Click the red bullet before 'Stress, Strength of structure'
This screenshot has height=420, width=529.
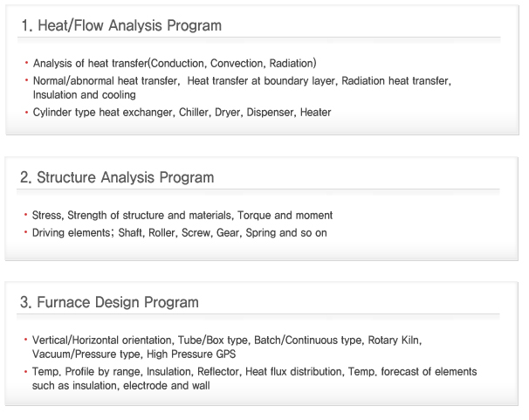coord(25,215)
